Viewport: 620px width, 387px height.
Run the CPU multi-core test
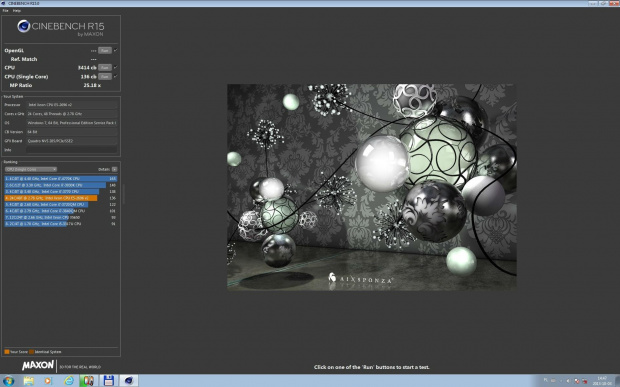coord(105,68)
